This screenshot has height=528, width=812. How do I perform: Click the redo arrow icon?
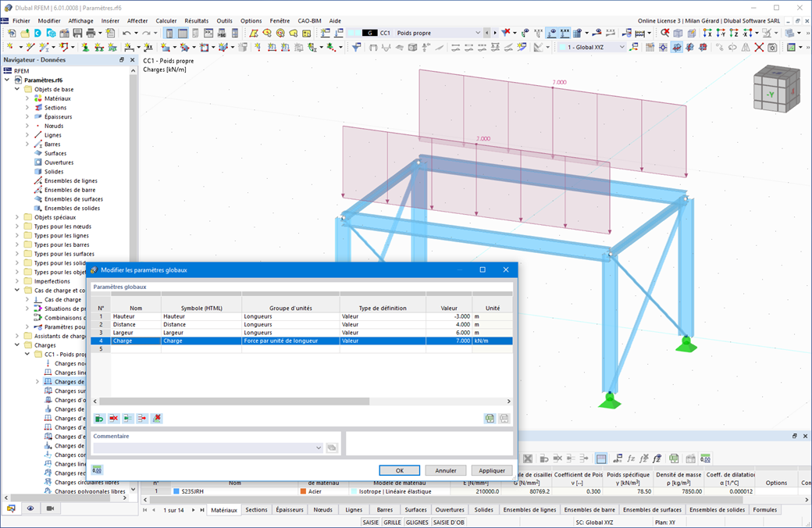click(146, 33)
